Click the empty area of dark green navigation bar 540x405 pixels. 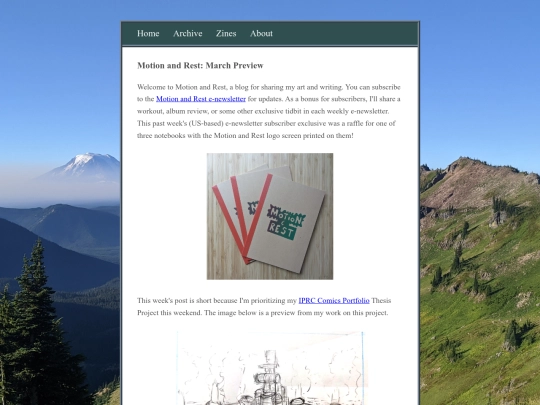(x=344, y=33)
